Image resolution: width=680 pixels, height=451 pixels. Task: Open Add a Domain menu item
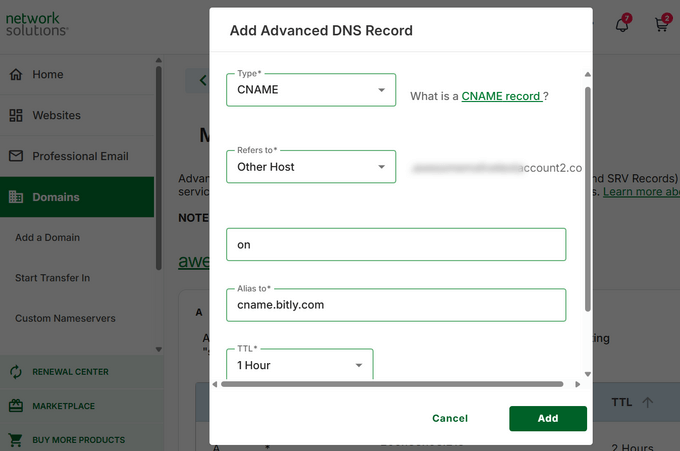[x=47, y=238]
